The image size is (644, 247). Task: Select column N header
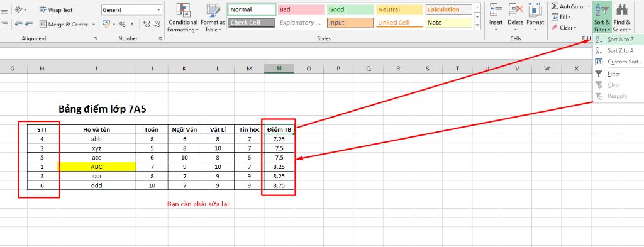click(279, 69)
